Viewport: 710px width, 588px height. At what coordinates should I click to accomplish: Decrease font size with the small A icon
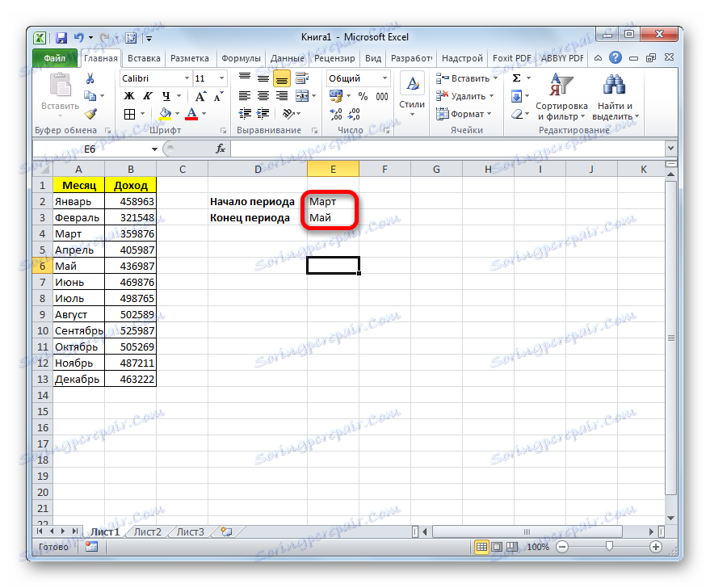pos(219,96)
